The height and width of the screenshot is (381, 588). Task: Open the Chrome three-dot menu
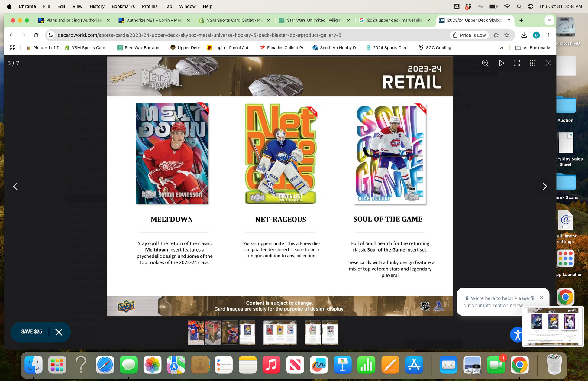[549, 35]
